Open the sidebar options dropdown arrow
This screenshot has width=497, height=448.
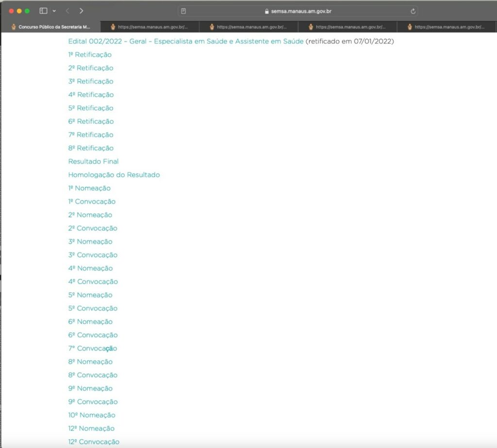tap(54, 11)
